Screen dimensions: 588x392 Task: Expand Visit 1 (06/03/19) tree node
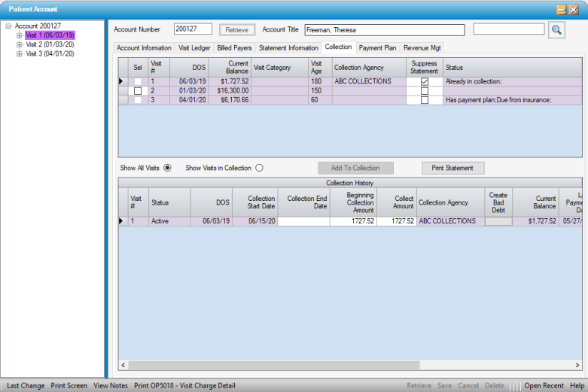[20, 35]
